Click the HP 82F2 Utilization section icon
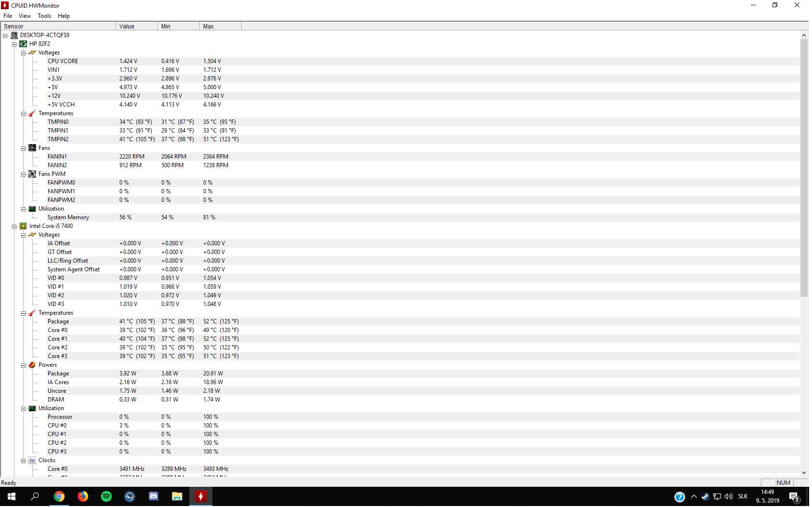 click(x=32, y=209)
